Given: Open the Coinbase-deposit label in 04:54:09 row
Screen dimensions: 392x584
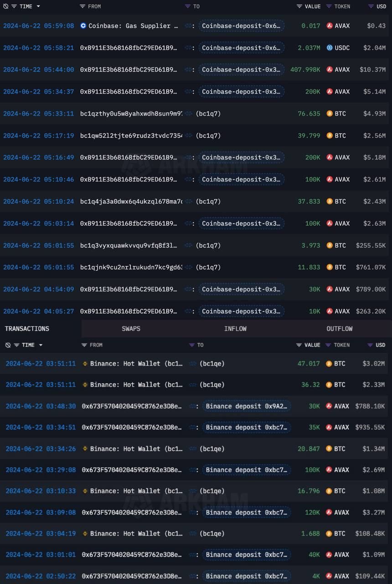Looking at the screenshot, I should pos(241,289).
